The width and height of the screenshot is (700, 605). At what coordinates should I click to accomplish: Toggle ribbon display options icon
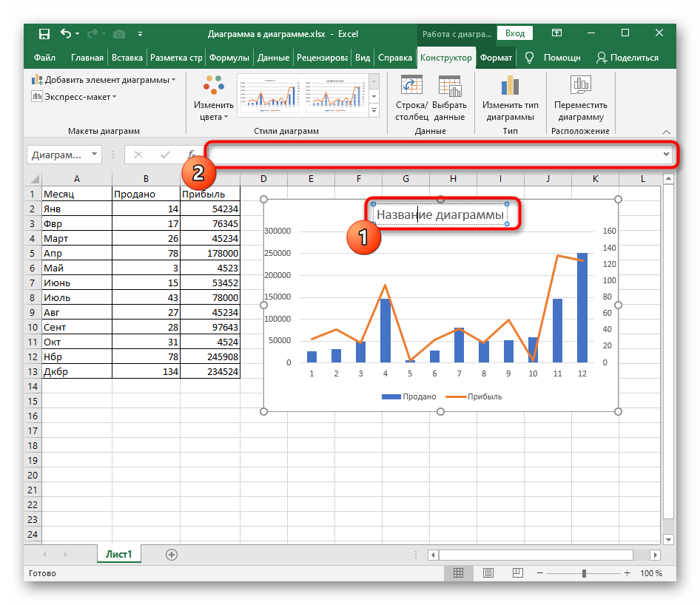[556, 33]
